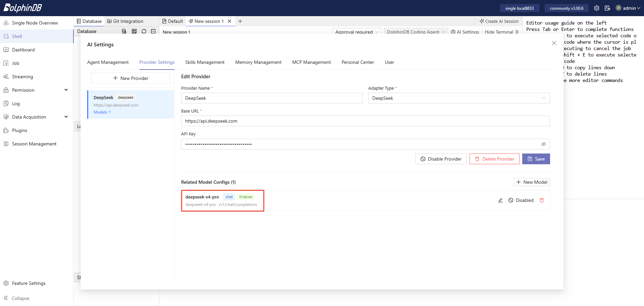Click the DolphinDB logo
The width and height of the screenshot is (644, 306).
[x=23, y=8]
